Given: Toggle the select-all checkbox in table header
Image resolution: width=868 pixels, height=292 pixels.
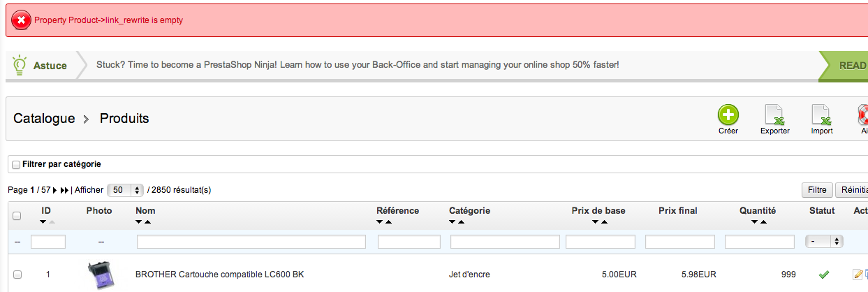Looking at the screenshot, I should click(17, 216).
